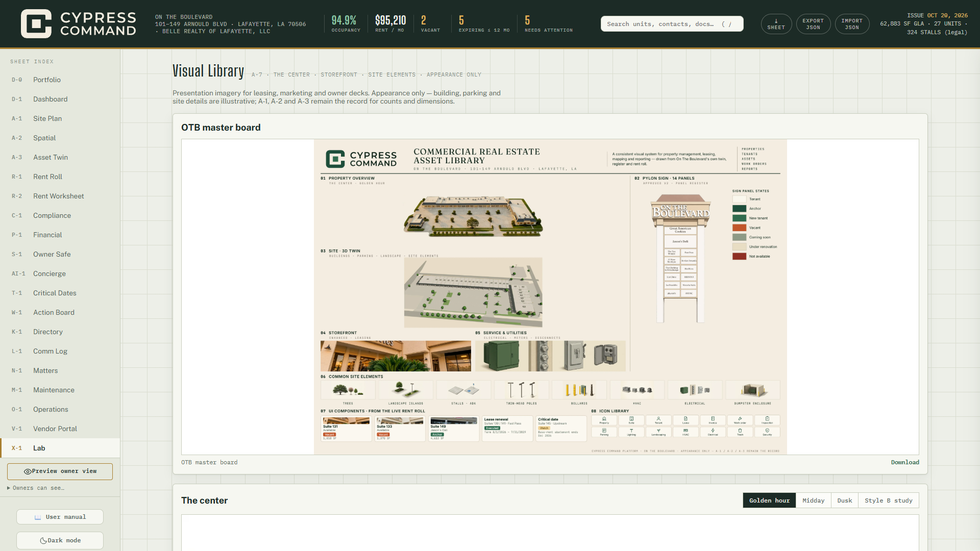Open AI-1 Concierge
The height and width of the screenshot is (551, 980).
60,273
